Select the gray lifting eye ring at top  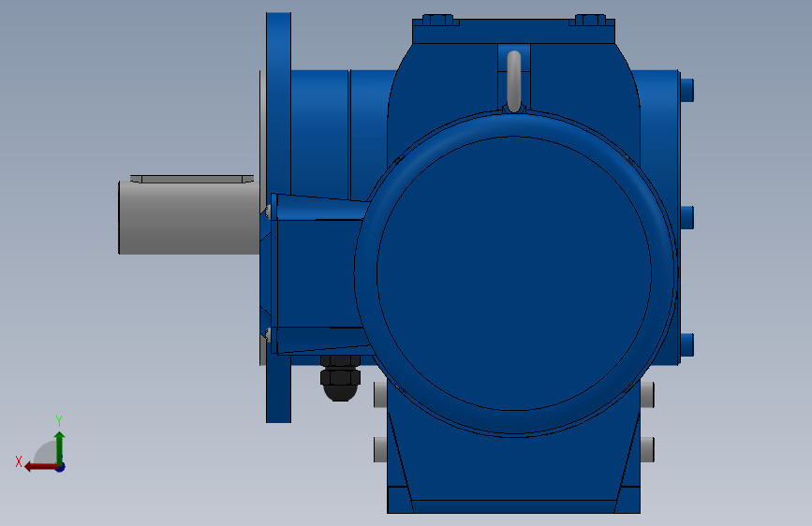point(514,81)
